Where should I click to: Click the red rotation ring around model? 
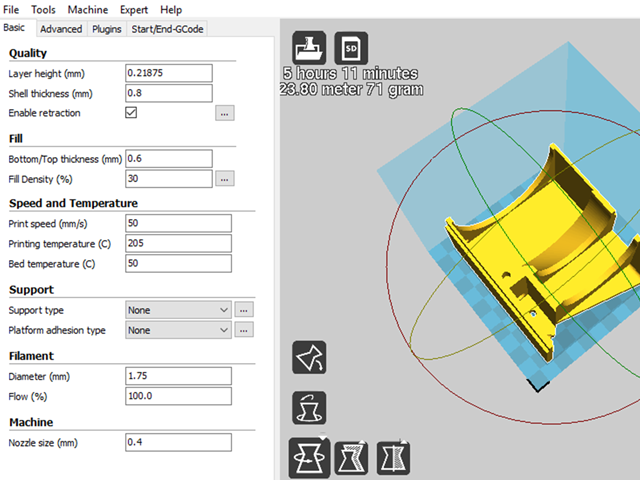[388, 269]
